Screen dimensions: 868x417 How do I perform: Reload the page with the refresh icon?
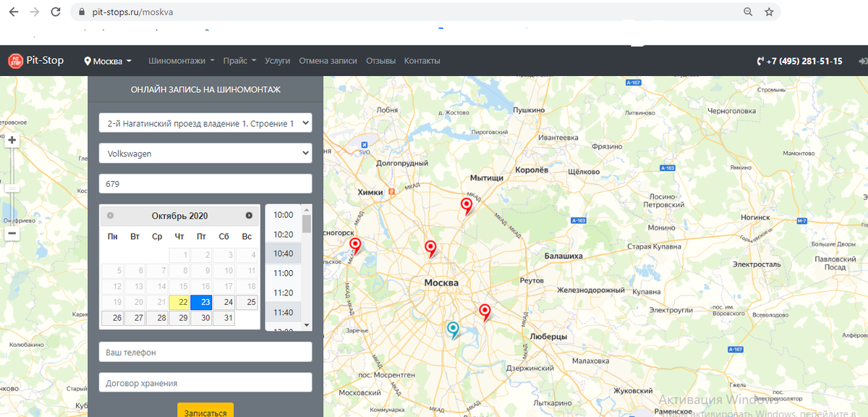pos(56,12)
